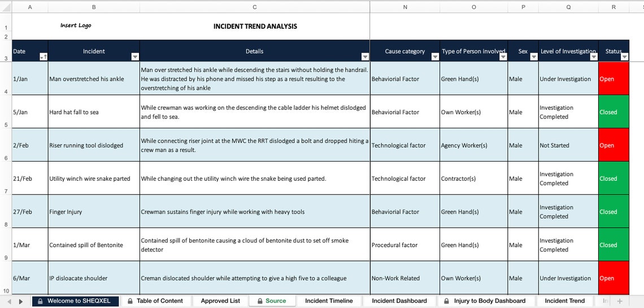Screen dimensions: 644x308
Task: Select the 21/Feb date cell
Action: (x=30, y=178)
